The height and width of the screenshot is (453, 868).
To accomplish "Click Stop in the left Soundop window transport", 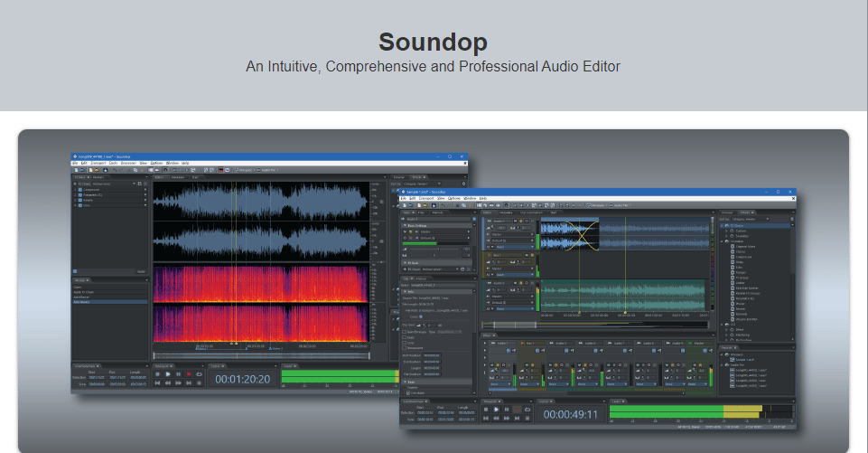I will [158, 374].
